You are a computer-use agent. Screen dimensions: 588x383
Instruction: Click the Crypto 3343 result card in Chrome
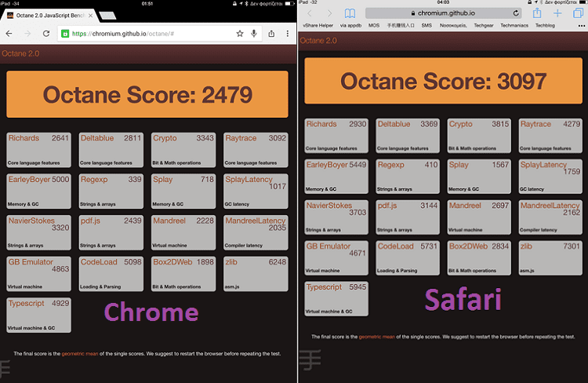[x=183, y=150]
